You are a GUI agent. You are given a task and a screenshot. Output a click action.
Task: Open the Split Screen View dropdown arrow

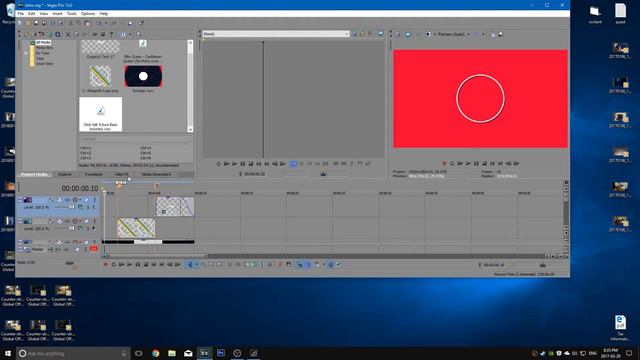point(434,35)
